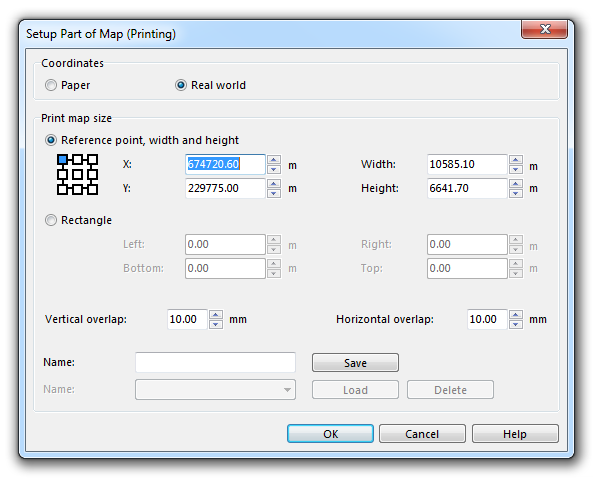Increase Vertical overlap with up arrow
The width and height of the screenshot is (597, 493).
click(x=216, y=314)
